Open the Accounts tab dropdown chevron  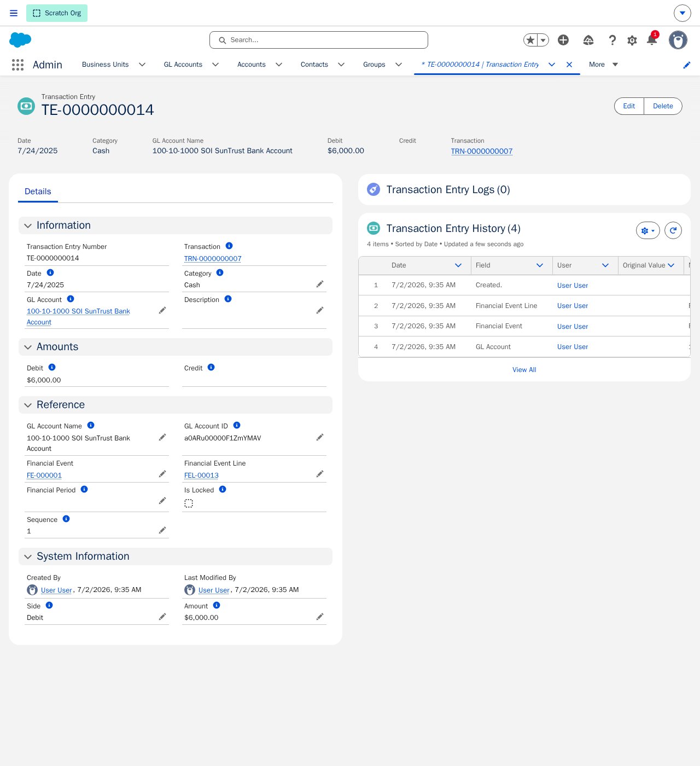click(279, 65)
